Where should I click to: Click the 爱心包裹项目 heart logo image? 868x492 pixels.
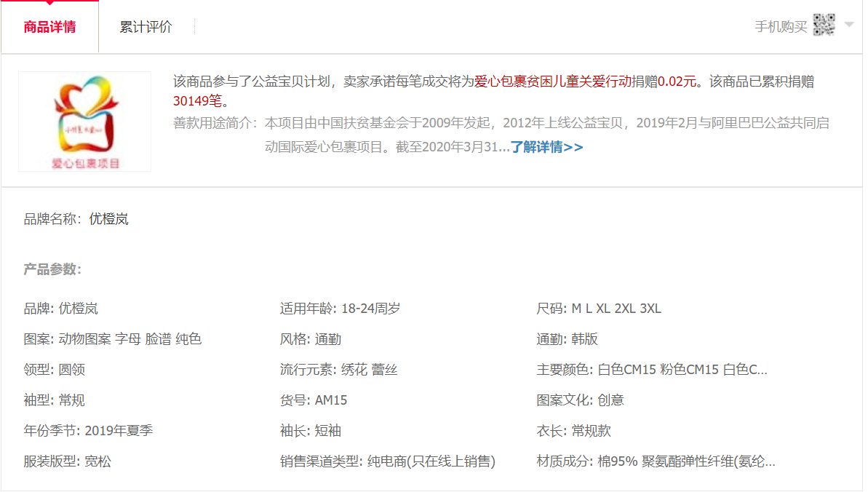pyautogui.click(x=84, y=122)
